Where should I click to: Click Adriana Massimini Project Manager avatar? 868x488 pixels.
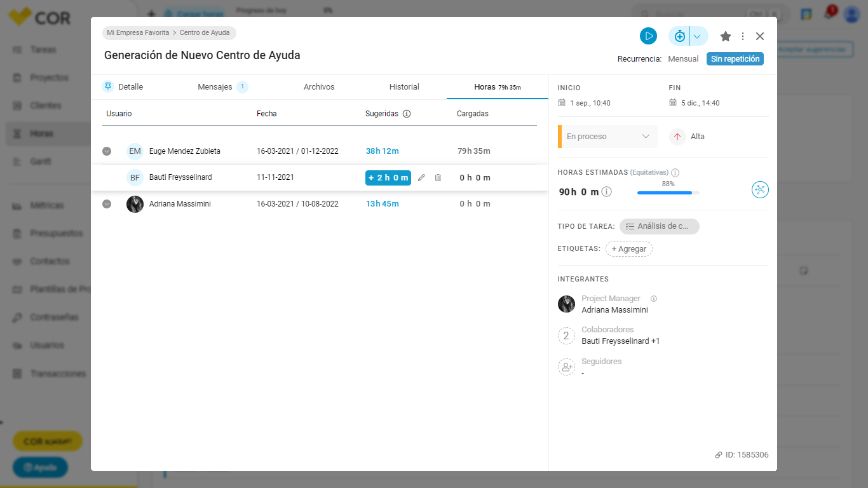(566, 304)
